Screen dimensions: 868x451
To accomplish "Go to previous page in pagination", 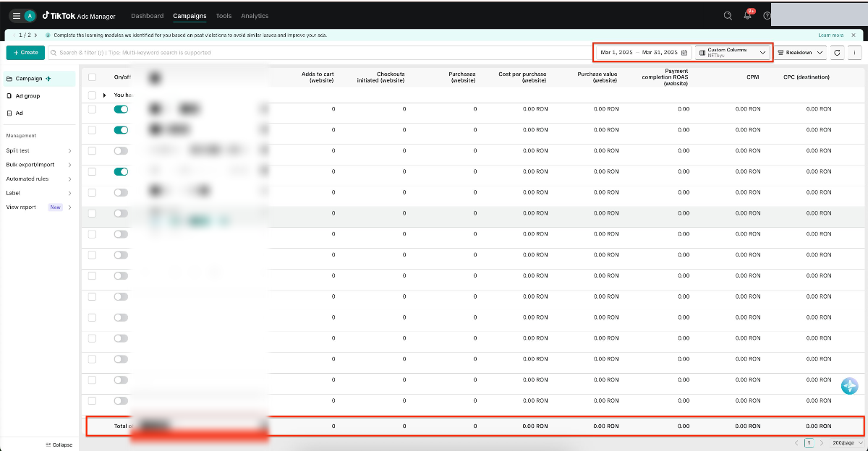I will click(x=796, y=442).
